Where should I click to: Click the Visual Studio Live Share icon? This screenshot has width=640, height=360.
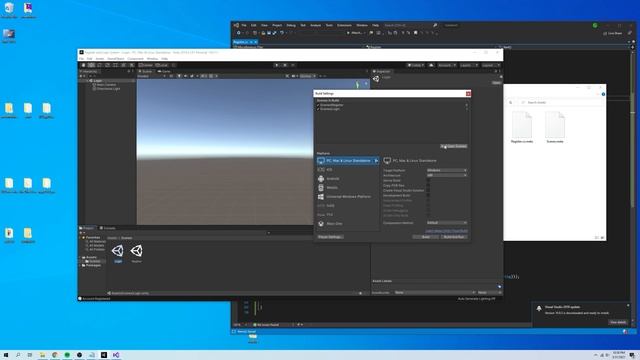[x=612, y=33]
